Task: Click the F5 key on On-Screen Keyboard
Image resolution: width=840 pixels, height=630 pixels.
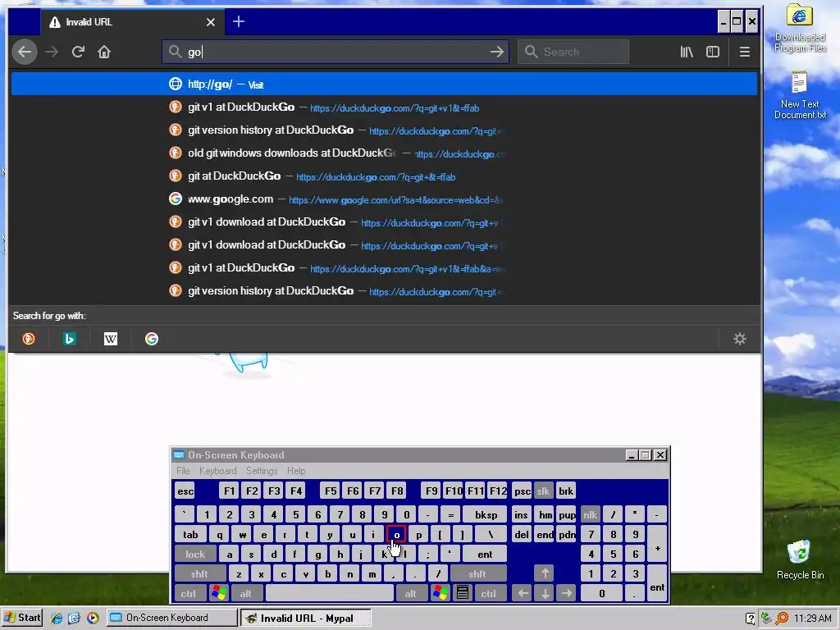Action: (x=331, y=491)
